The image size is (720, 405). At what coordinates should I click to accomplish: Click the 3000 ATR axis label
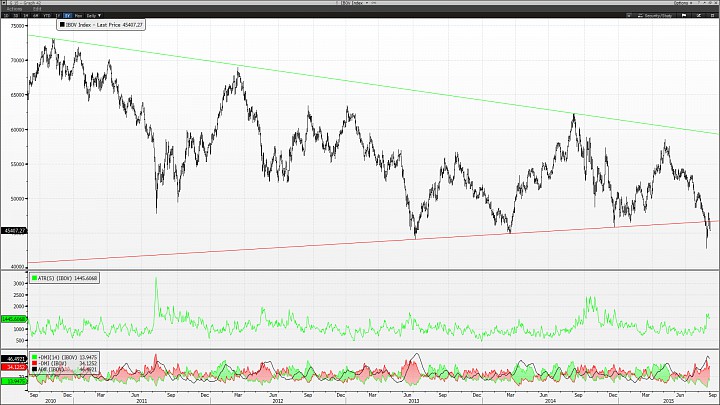coord(19,284)
